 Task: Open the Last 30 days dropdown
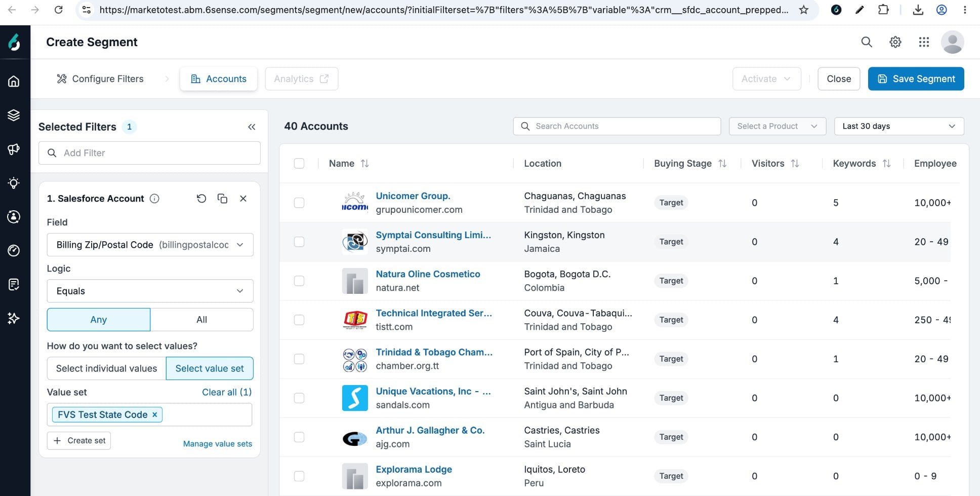899,126
